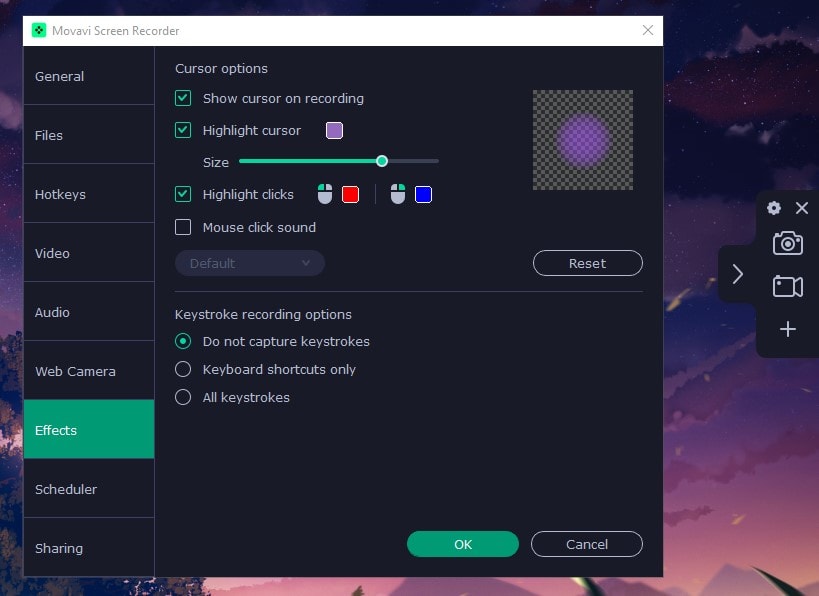819x596 pixels.
Task: Open the Web Camera tab
Action: [x=89, y=371]
